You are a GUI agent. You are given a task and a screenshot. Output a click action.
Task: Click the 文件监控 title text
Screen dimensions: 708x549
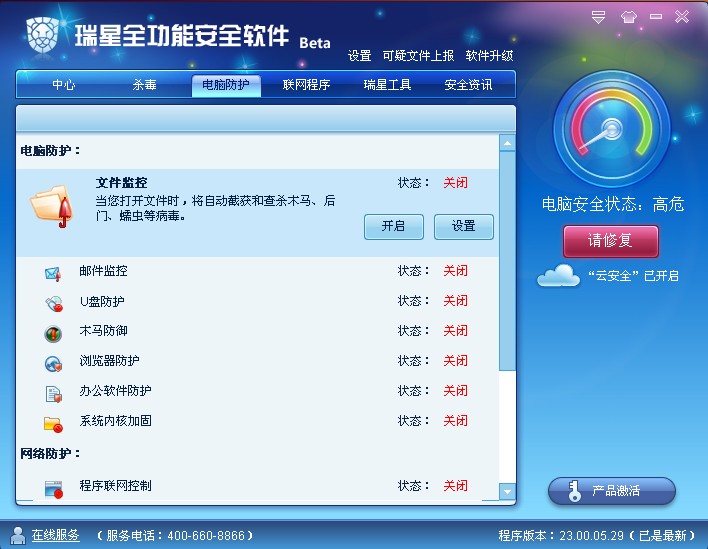pyautogui.click(x=121, y=182)
